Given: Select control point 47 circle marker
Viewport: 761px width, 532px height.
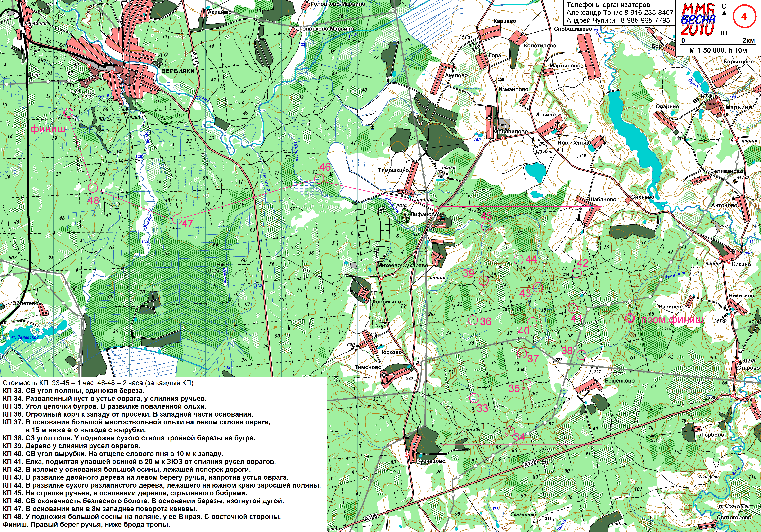Looking at the screenshot, I should click(177, 219).
